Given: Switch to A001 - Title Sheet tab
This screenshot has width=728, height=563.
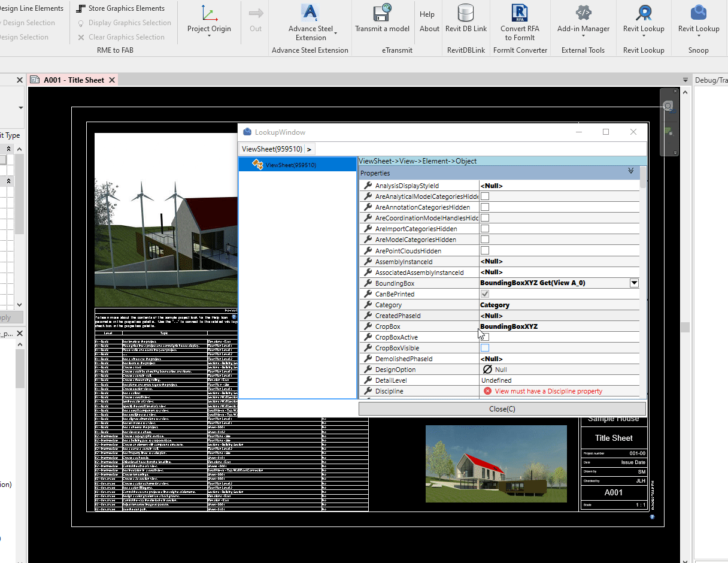Looking at the screenshot, I should click(74, 80).
